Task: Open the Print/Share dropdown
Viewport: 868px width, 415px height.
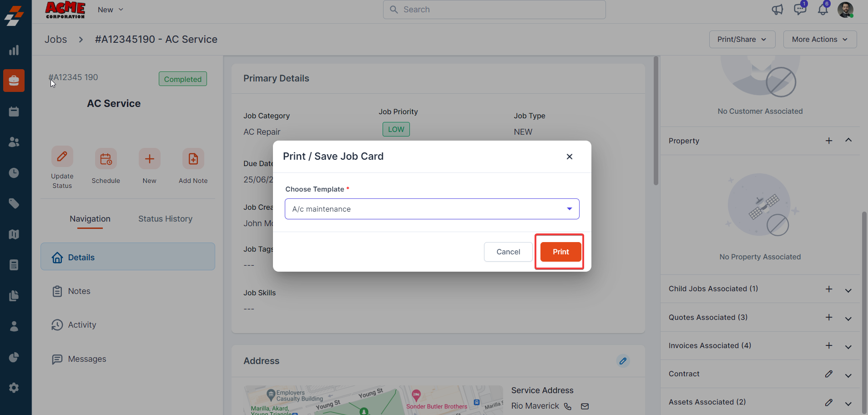Action: coord(742,40)
